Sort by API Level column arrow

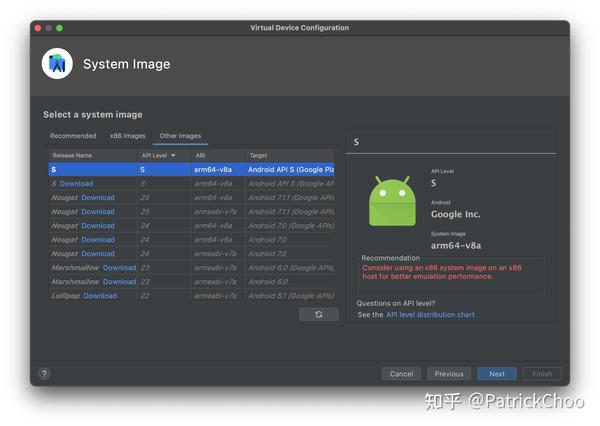(173, 155)
